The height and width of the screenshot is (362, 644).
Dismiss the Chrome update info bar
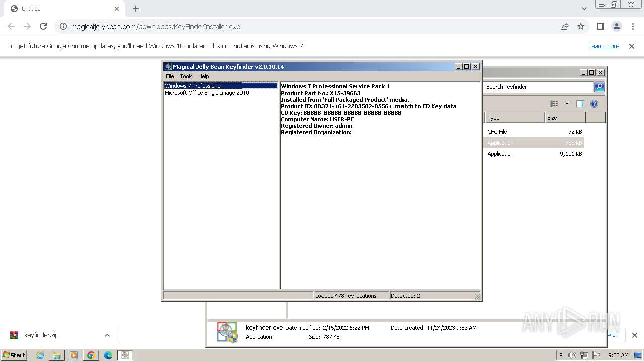pos(632,46)
